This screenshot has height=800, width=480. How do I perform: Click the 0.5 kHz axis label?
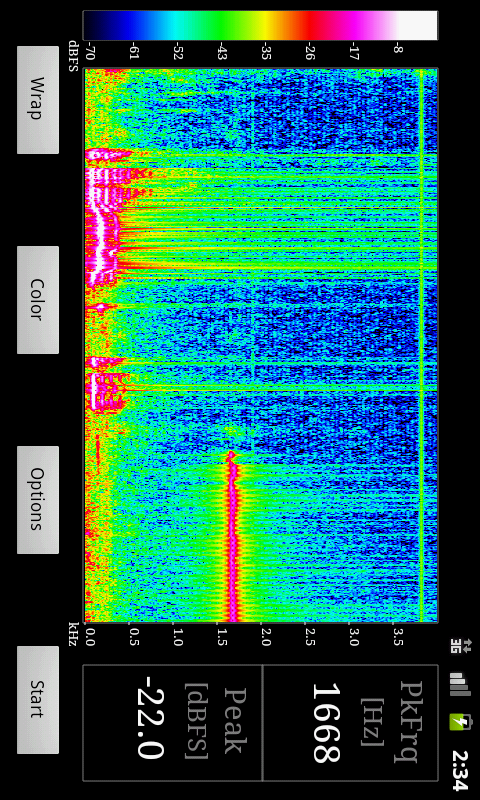point(133,638)
